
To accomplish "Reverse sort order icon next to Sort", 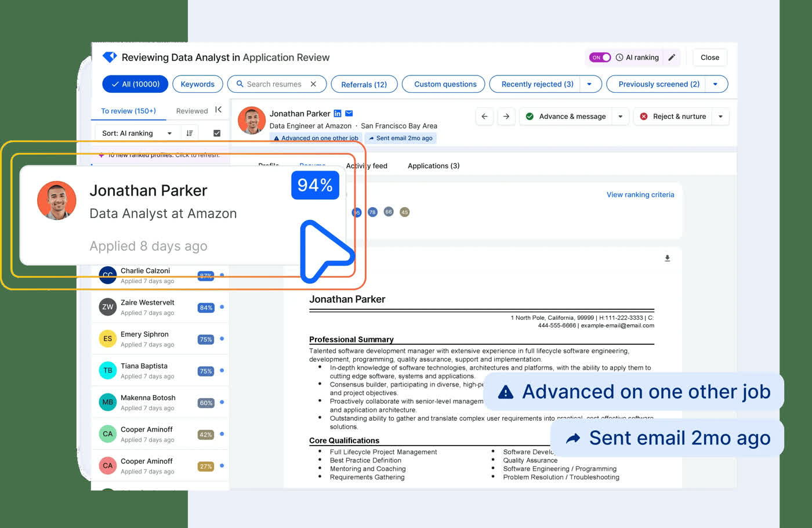I will pos(190,133).
